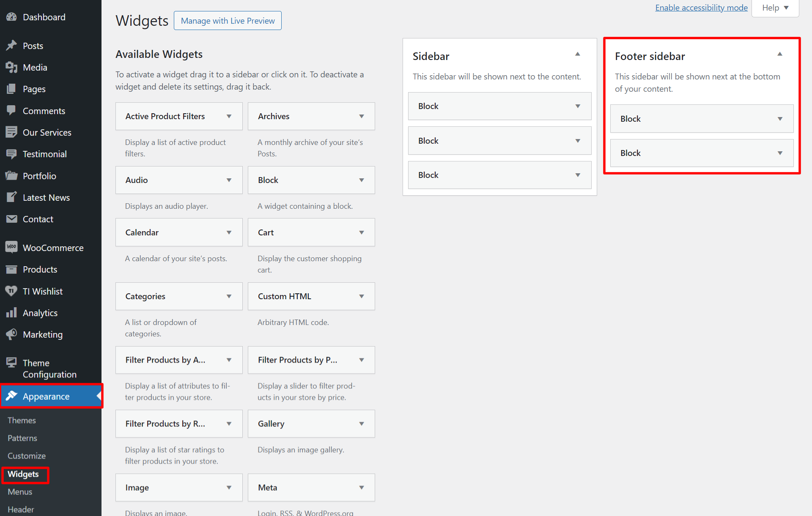The width and height of the screenshot is (812, 516).
Task: Click the Marketing megaphone icon
Action: point(11,334)
